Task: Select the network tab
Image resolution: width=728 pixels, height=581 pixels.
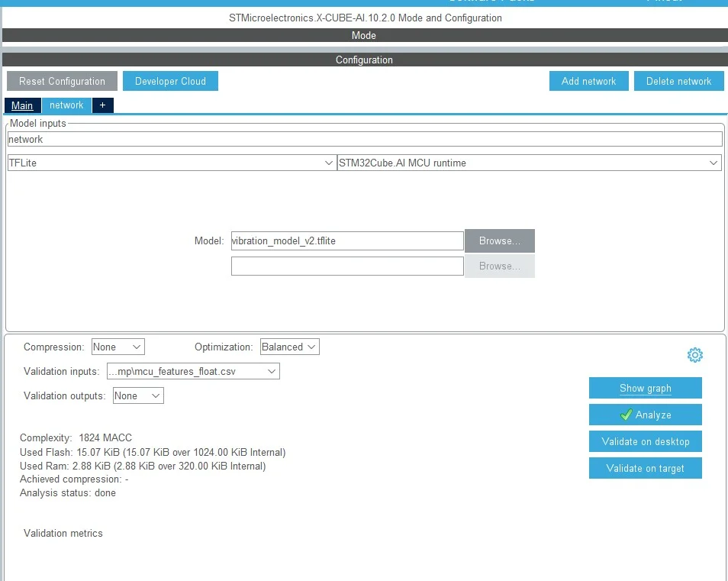Action: tap(66, 105)
